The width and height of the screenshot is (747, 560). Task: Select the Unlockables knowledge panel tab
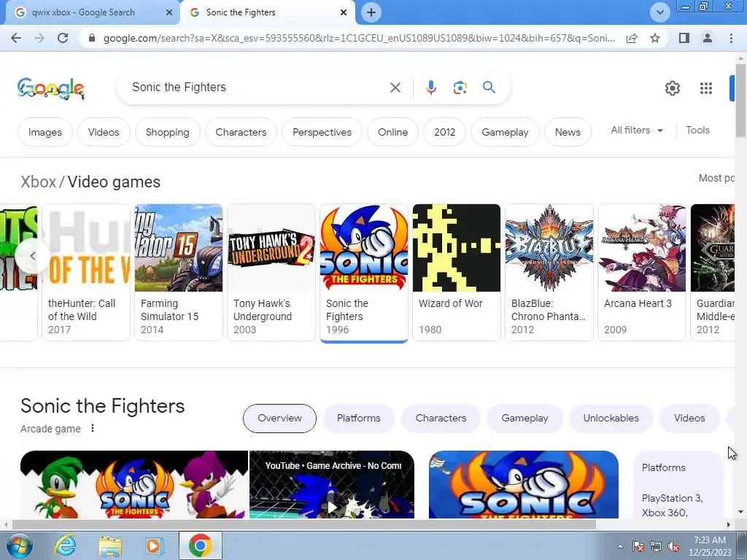pyautogui.click(x=611, y=418)
